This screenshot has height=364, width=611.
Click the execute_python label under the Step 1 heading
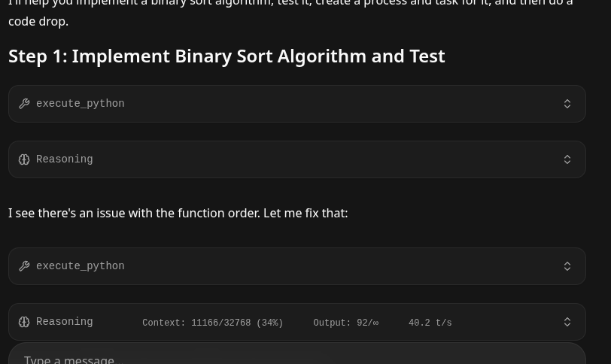pyautogui.click(x=81, y=104)
